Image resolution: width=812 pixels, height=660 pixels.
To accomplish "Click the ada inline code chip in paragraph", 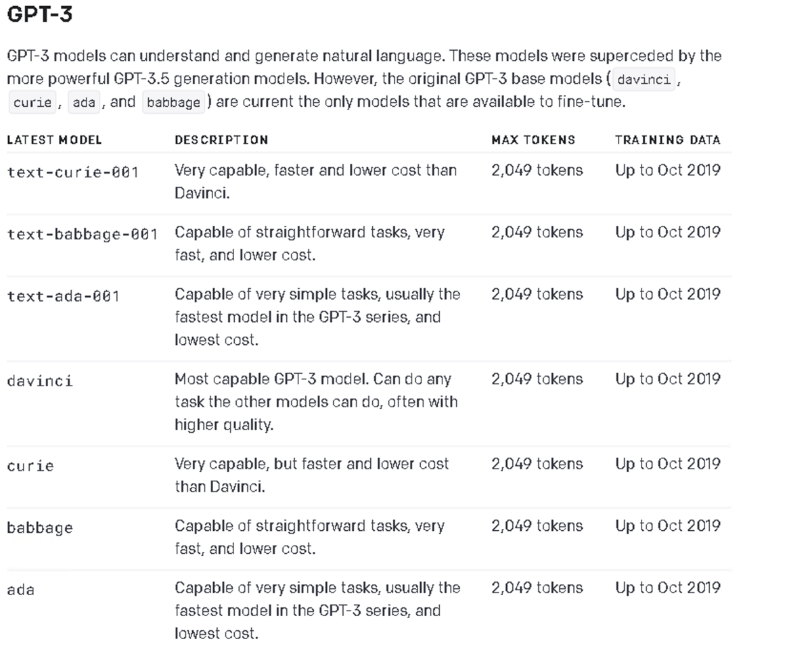I will [x=83, y=103].
